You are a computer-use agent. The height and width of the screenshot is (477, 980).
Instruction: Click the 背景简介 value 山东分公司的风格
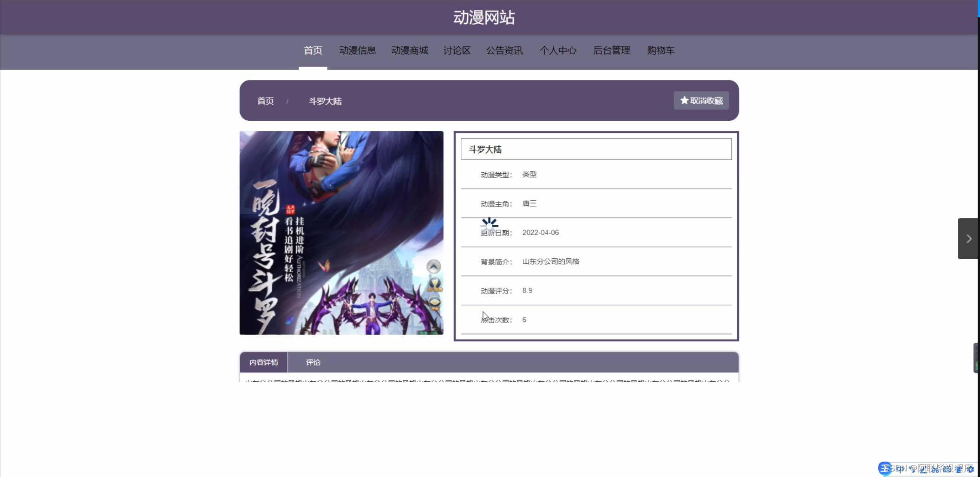pos(551,261)
